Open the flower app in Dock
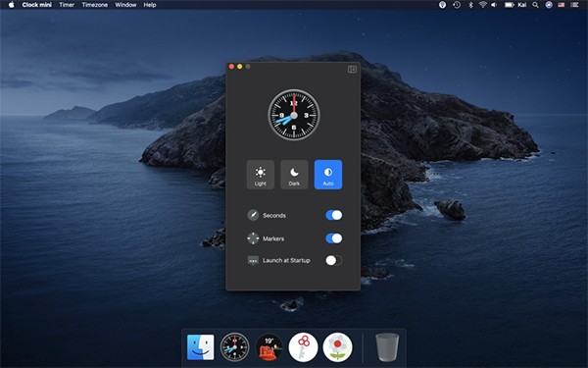588x368 pixels. 337,347
